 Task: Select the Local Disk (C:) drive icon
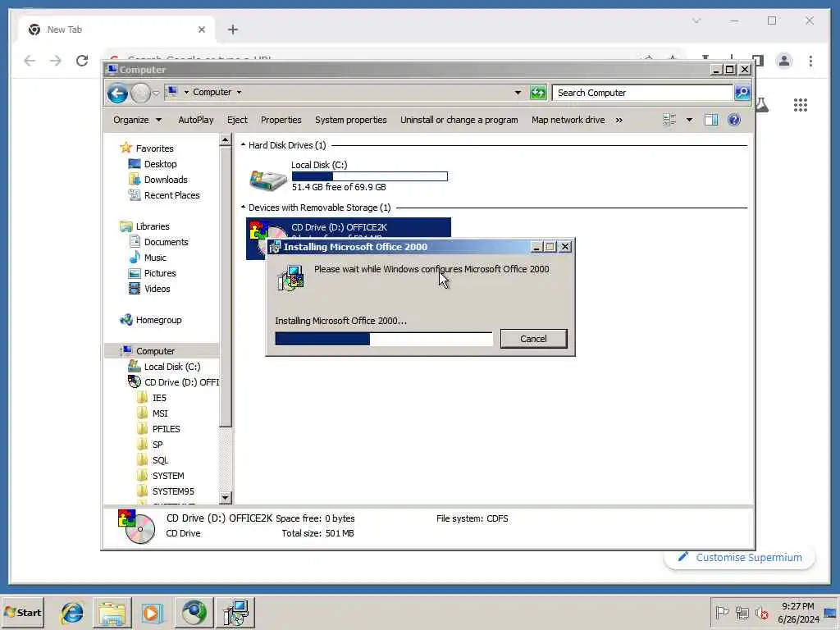[268, 180]
